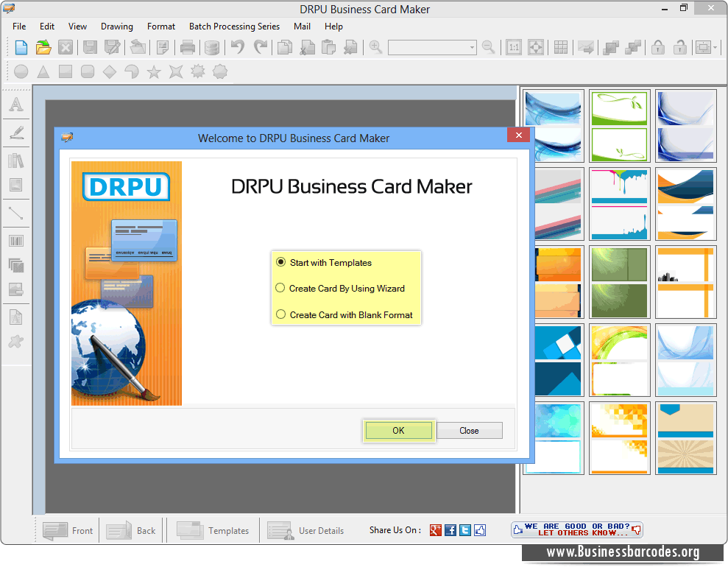
Task: Click the database cylinder icon
Action: pyautogui.click(x=212, y=47)
